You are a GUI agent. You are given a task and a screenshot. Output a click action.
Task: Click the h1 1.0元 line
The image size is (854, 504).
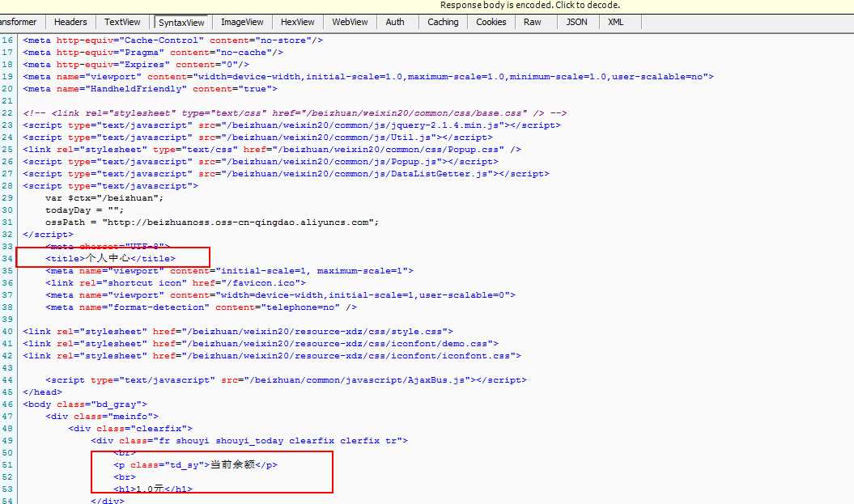pyautogui.click(x=153, y=489)
